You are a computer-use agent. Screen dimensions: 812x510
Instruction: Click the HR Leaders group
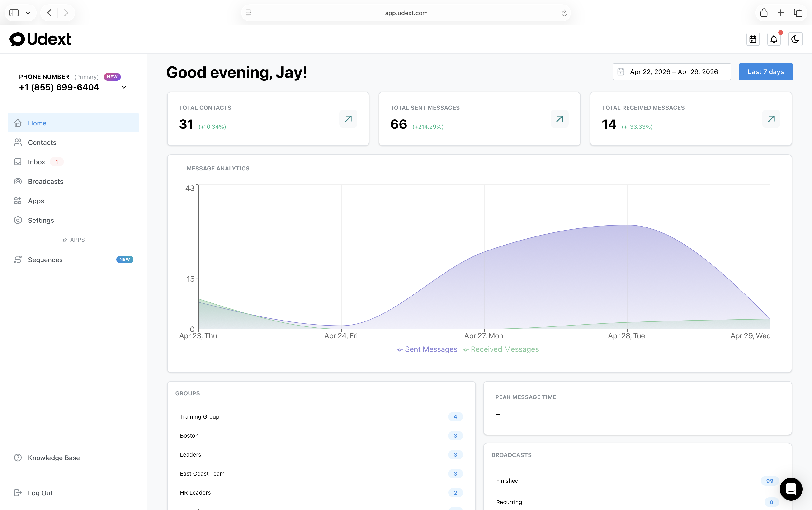point(321,492)
